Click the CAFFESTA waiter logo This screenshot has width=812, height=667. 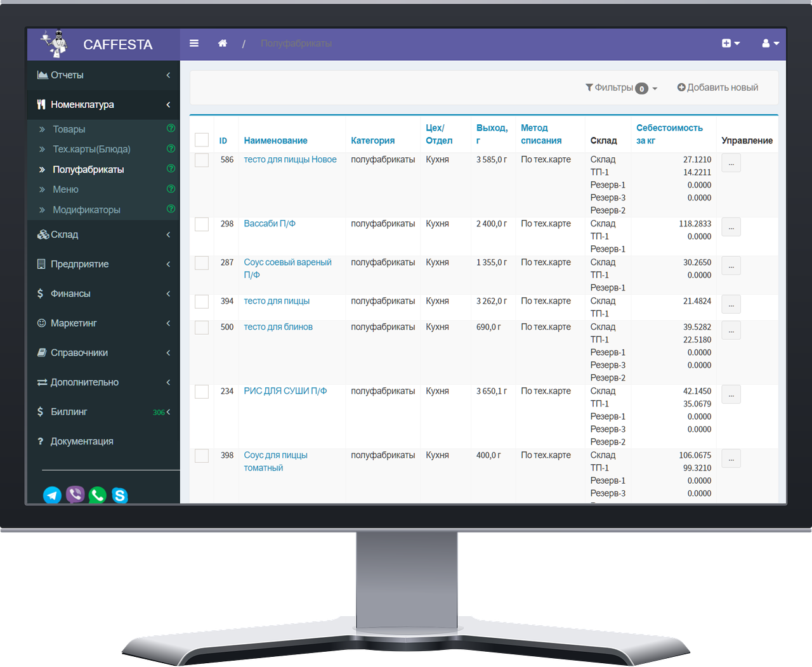pyautogui.click(x=55, y=44)
